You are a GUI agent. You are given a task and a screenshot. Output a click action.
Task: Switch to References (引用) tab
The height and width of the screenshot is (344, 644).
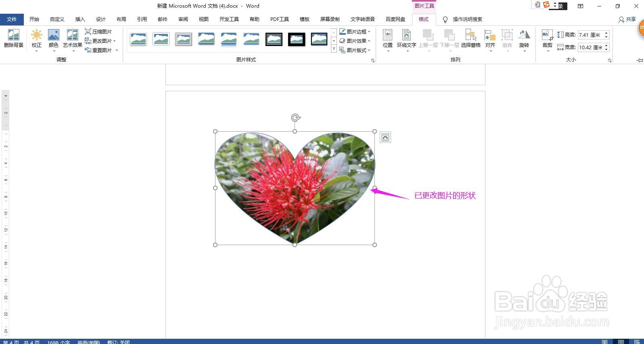[x=142, y=19]
